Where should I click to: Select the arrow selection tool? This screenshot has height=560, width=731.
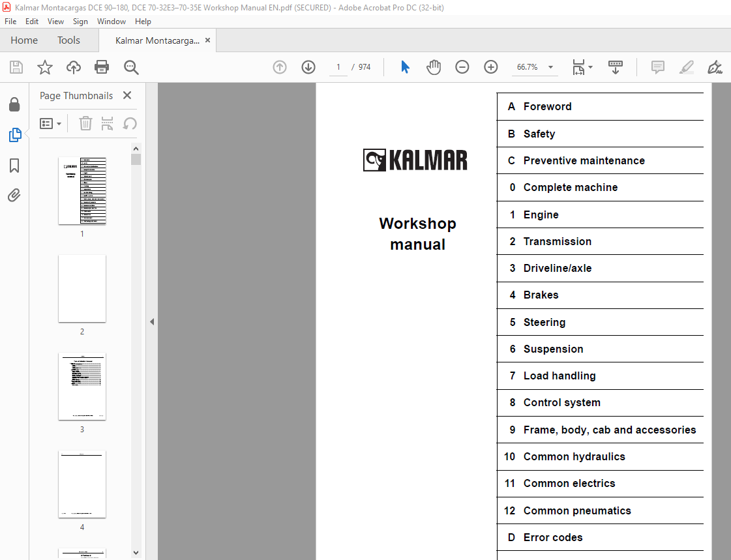(x=405, y=67)
